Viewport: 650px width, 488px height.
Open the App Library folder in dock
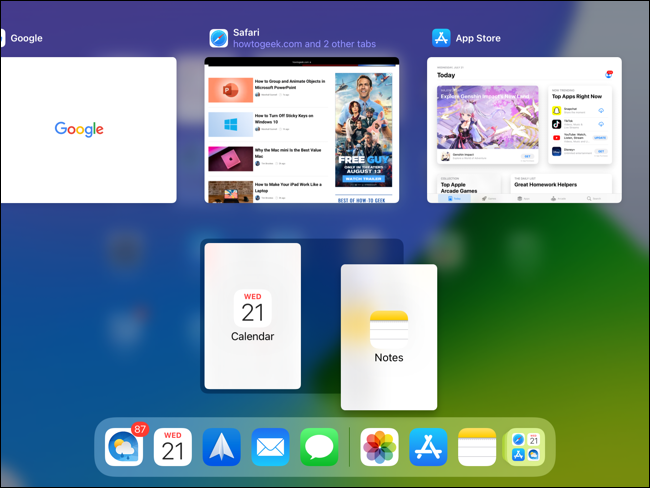525,447
